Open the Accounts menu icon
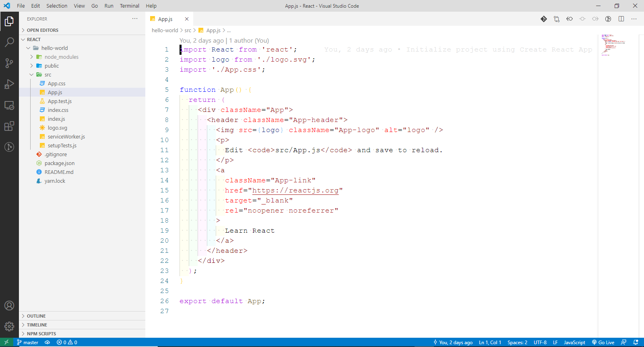 pos(9,306)
